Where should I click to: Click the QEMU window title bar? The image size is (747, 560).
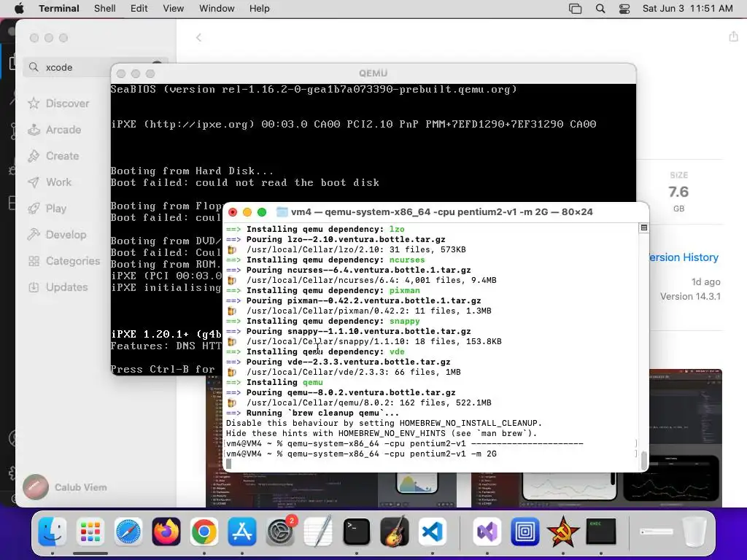click(373, 74)
